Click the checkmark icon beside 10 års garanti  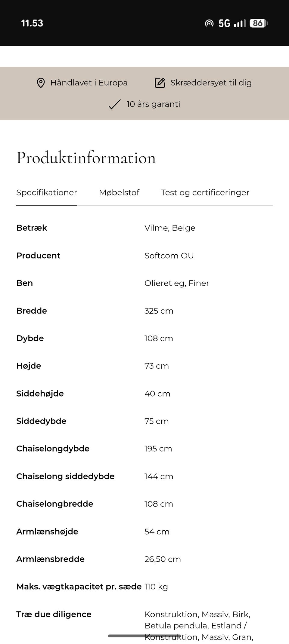[x=114, y=105]
